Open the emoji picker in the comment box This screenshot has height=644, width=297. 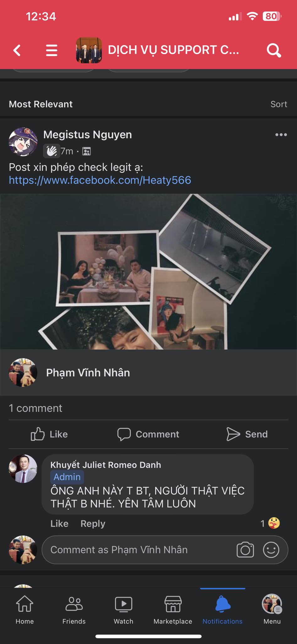(271, 550)
